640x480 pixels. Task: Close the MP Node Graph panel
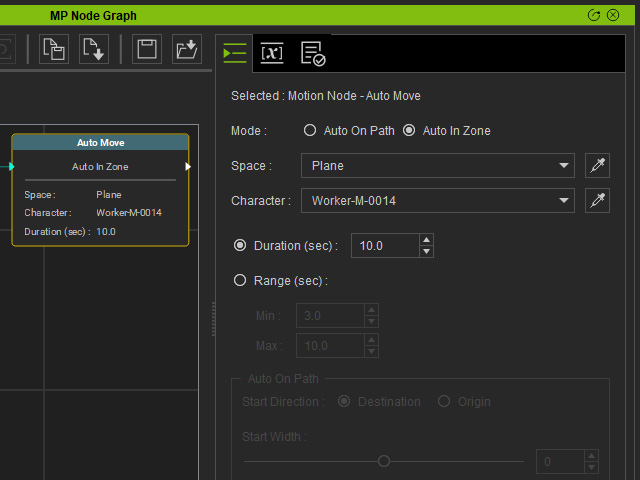[613, 16]
